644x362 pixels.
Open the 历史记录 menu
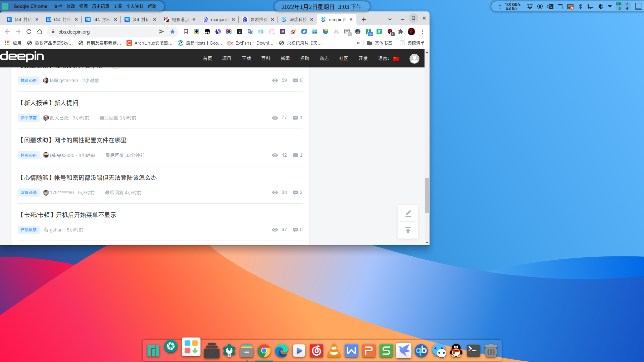click(101, 6)
